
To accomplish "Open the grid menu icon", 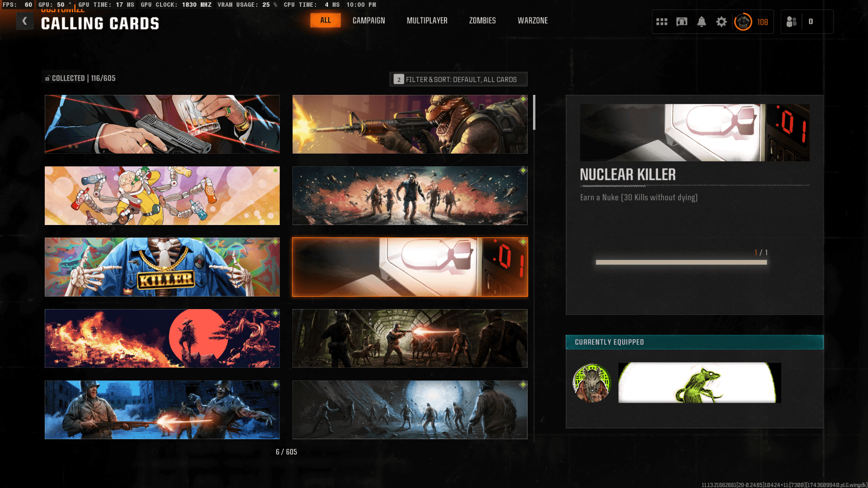I will [x=661, y=22].
